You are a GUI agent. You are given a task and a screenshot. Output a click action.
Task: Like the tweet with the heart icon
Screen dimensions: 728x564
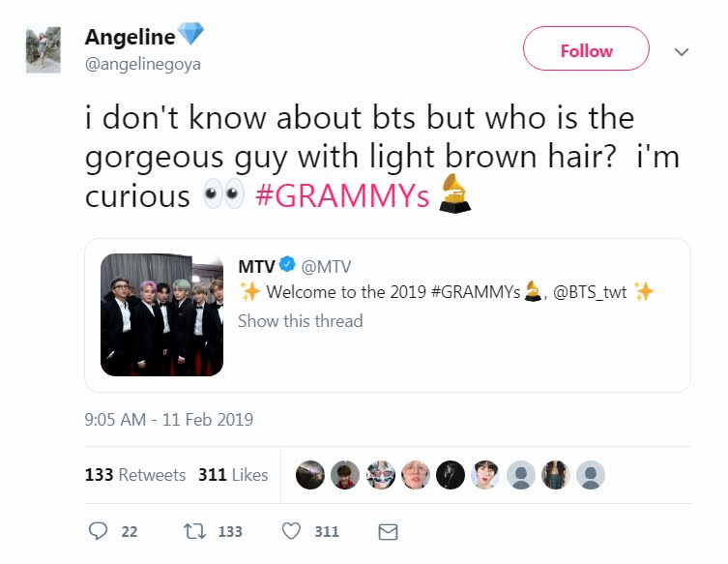coord(292,531)
